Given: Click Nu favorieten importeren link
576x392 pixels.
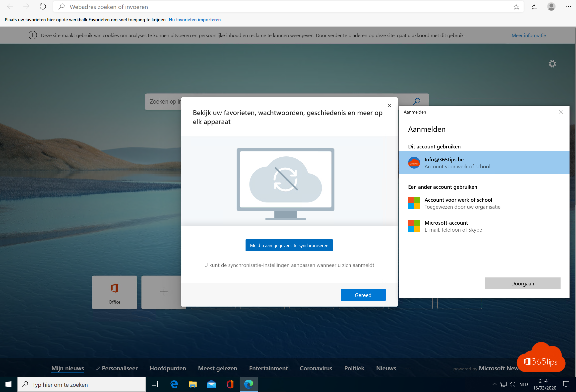Looking at the screenshot, I should 195,19.
